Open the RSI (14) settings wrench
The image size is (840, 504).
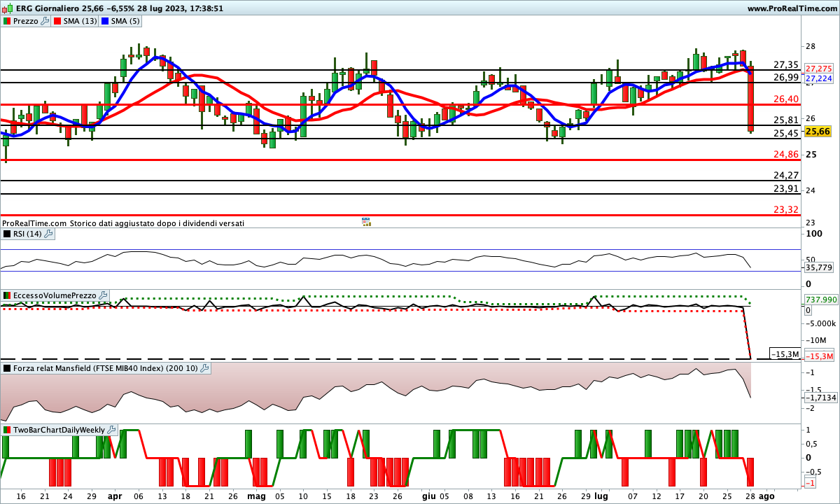tap(48, 234)
